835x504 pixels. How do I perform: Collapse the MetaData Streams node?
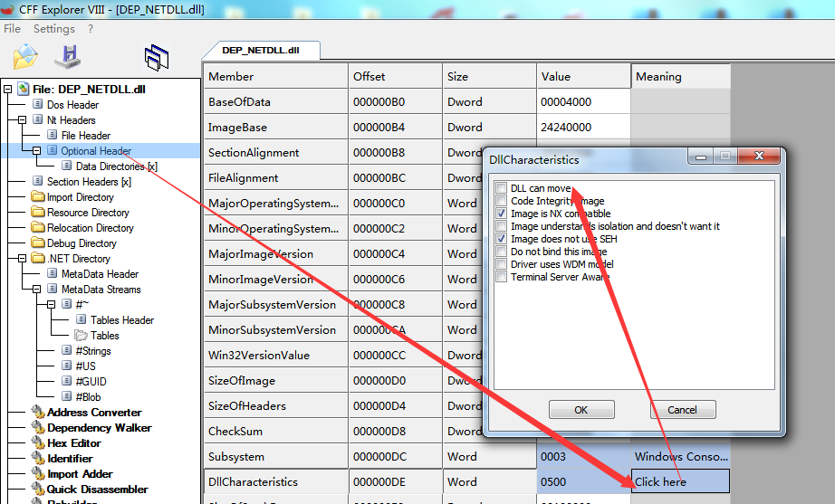[37, 290]
